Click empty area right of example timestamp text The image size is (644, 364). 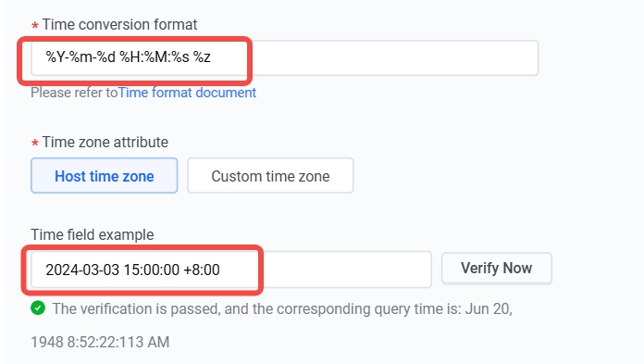[347, 270]
